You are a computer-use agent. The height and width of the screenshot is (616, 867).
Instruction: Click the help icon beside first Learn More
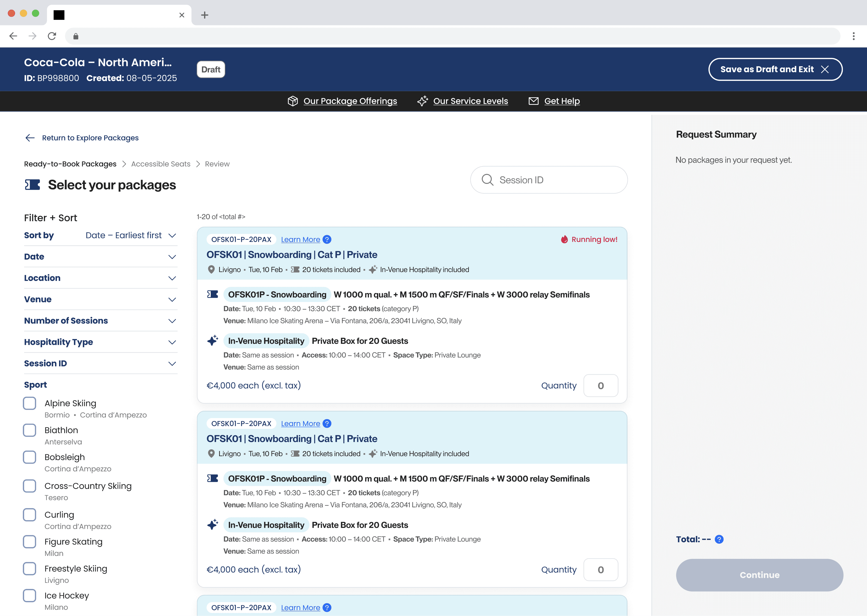click(327, 239)
